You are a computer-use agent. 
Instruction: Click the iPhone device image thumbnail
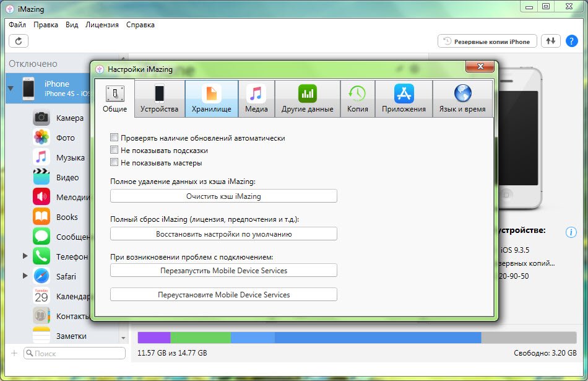(520, 138)
